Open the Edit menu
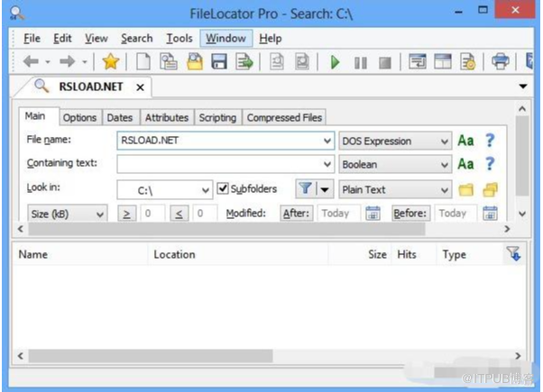The height and width of the screenshot is (392, 543). point(62,38)
